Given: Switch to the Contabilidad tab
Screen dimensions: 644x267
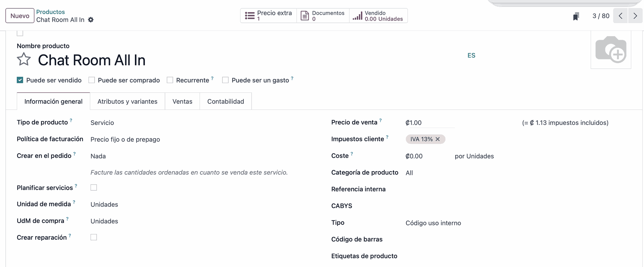Looking at the screenshot, I should 226,102.
